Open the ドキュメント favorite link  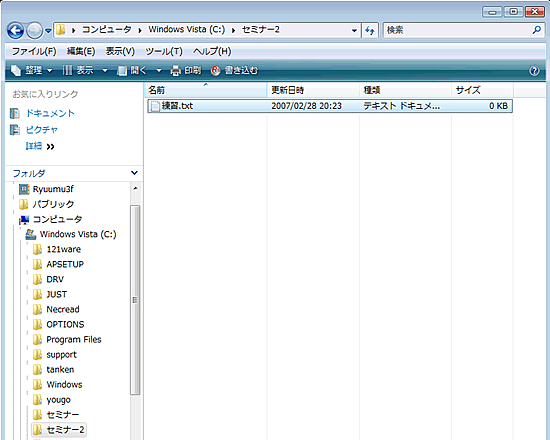50,113
